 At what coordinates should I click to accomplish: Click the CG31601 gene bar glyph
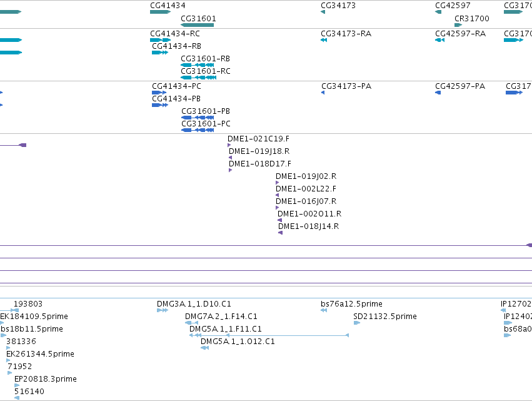[197, 25]
